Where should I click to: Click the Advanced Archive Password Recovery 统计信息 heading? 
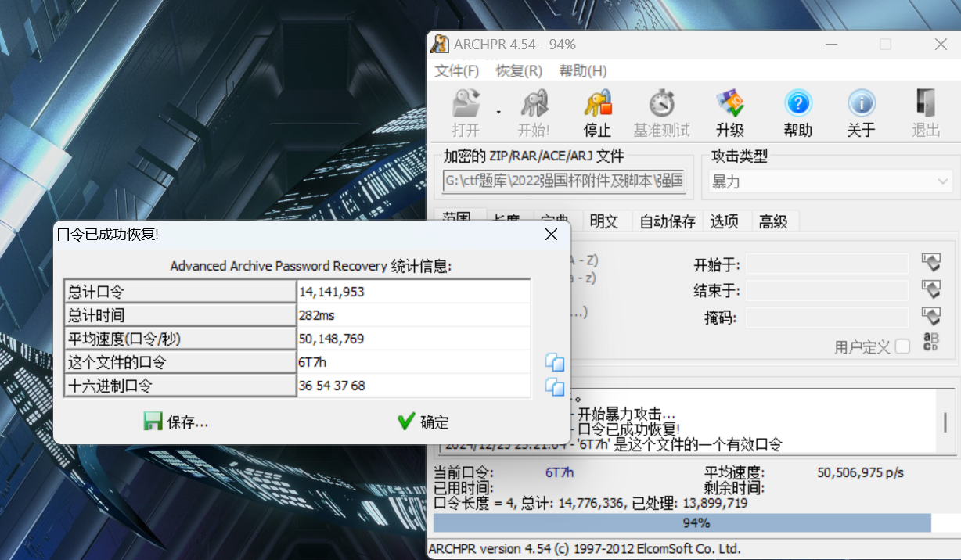tap(311, 266)
